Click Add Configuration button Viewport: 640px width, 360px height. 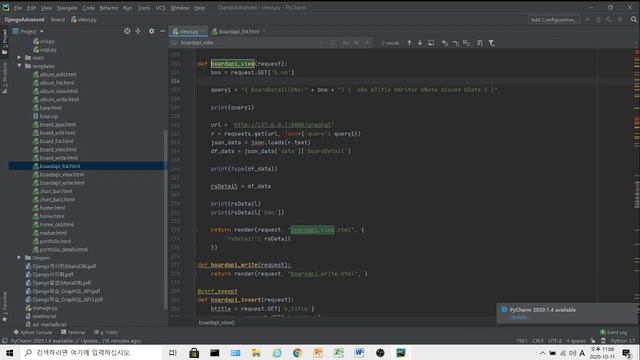point(553,19)
